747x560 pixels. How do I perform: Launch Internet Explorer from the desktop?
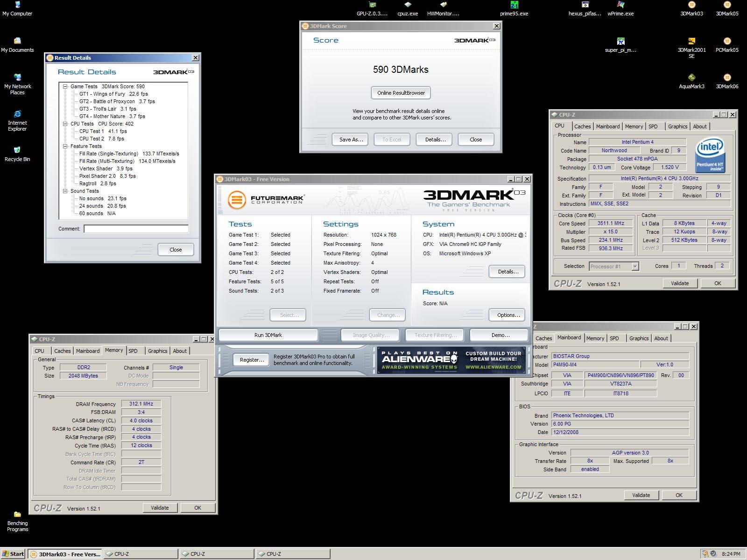[17, 120]
